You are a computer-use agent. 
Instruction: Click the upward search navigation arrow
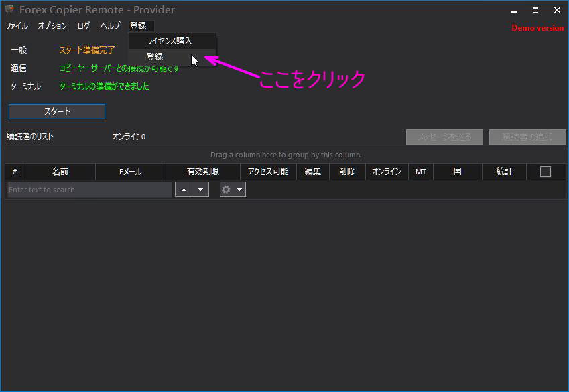point(184,190)
